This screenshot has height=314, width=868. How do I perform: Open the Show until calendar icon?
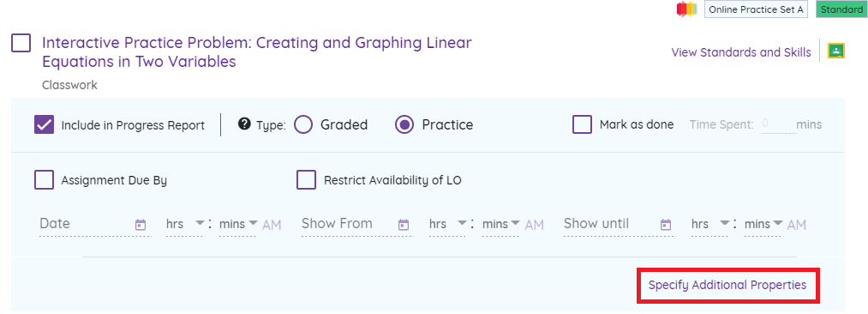[666, 224]
